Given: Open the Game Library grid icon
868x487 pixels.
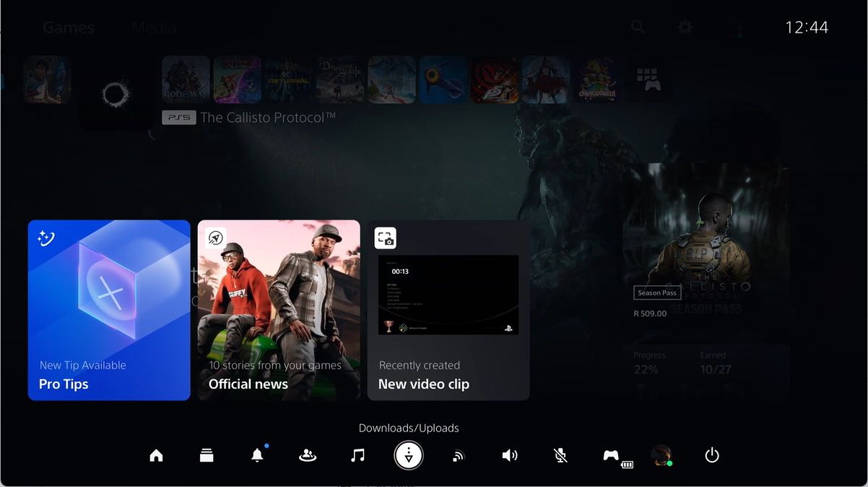Looking at the screenshot, I should point(648,79).
